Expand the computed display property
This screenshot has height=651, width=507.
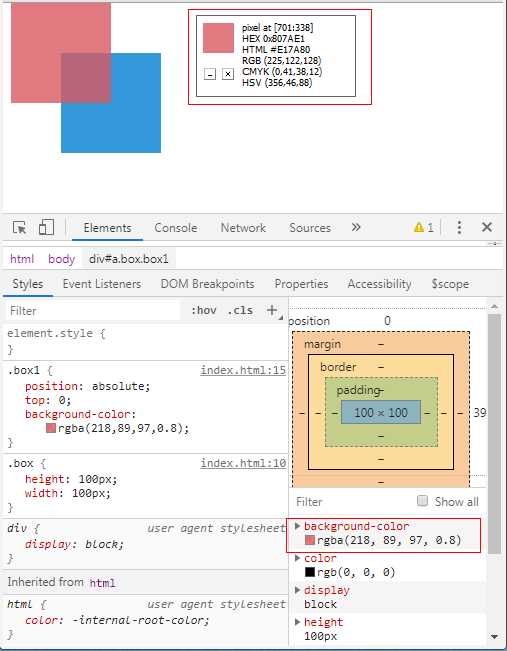pyautogui.click(x=297, y=590)
